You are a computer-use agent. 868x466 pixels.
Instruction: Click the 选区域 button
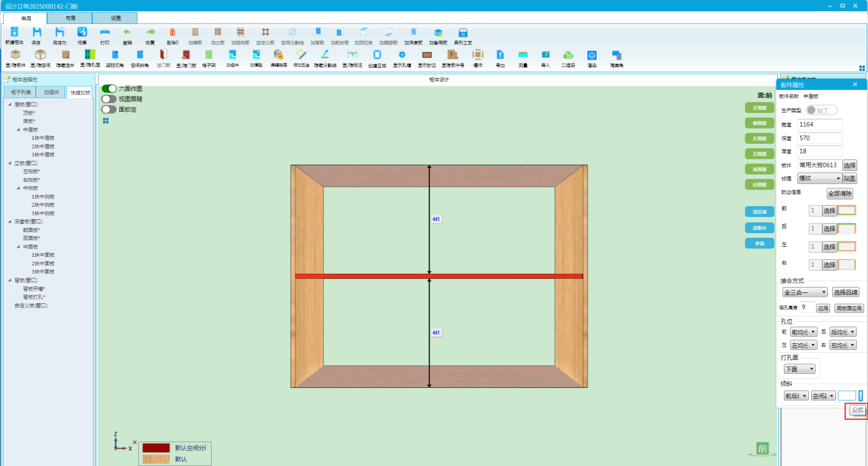[x=759, y=212]
